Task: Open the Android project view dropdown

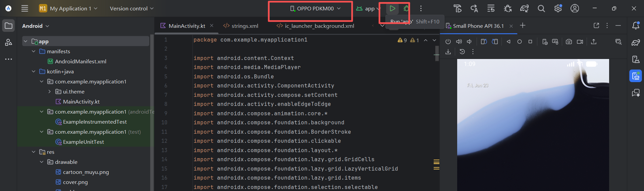Action: point(36,26)
